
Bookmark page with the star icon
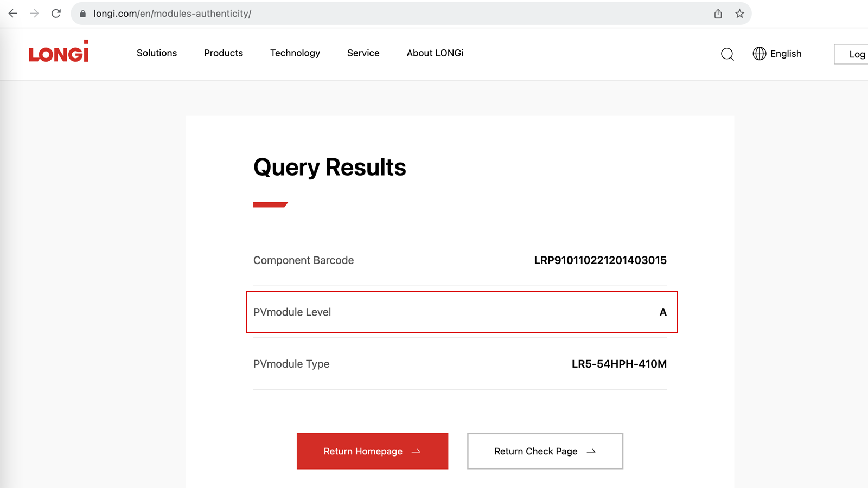[739, 14]
